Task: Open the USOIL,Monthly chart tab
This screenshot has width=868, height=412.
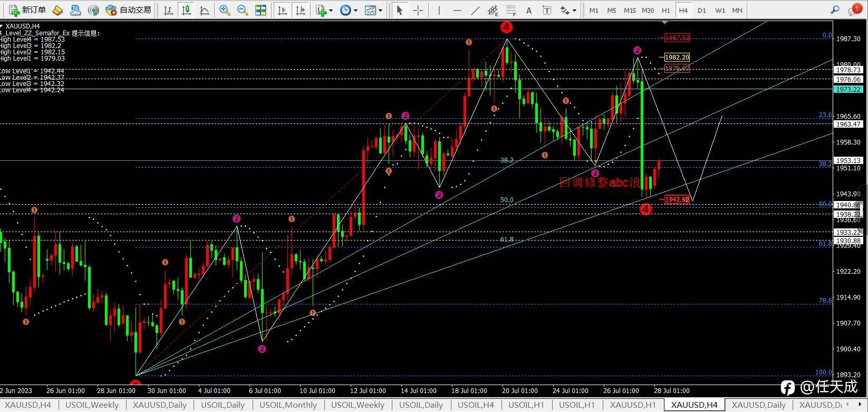Action: (288, 405)
